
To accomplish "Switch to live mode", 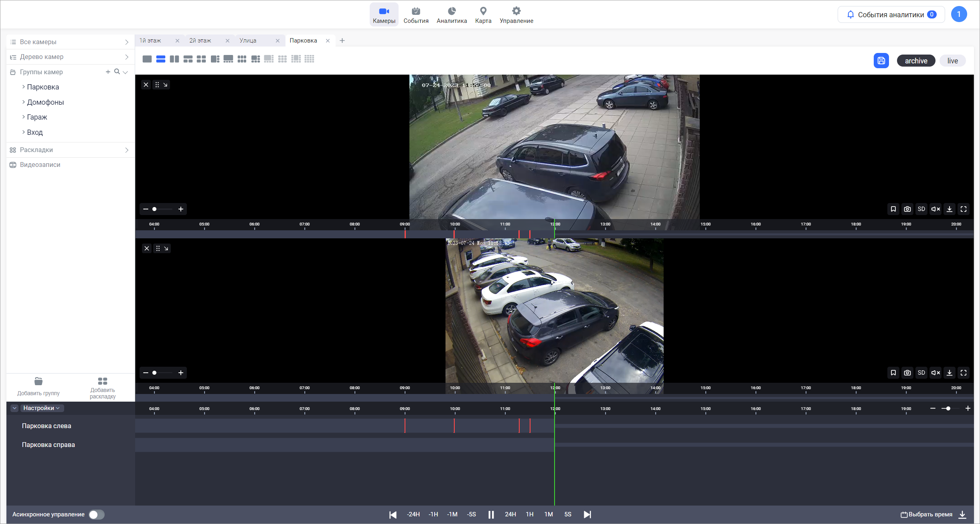I will click(x=952, y=61).
